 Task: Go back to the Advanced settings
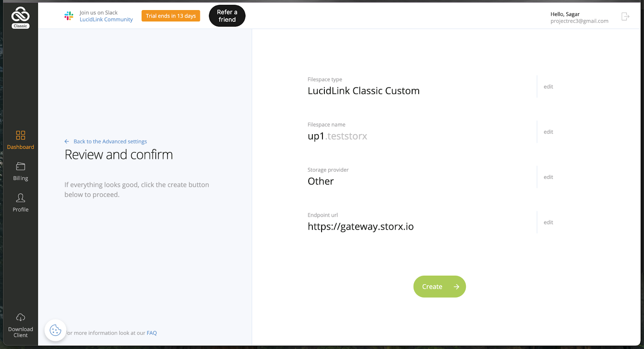tap(110, 141)
